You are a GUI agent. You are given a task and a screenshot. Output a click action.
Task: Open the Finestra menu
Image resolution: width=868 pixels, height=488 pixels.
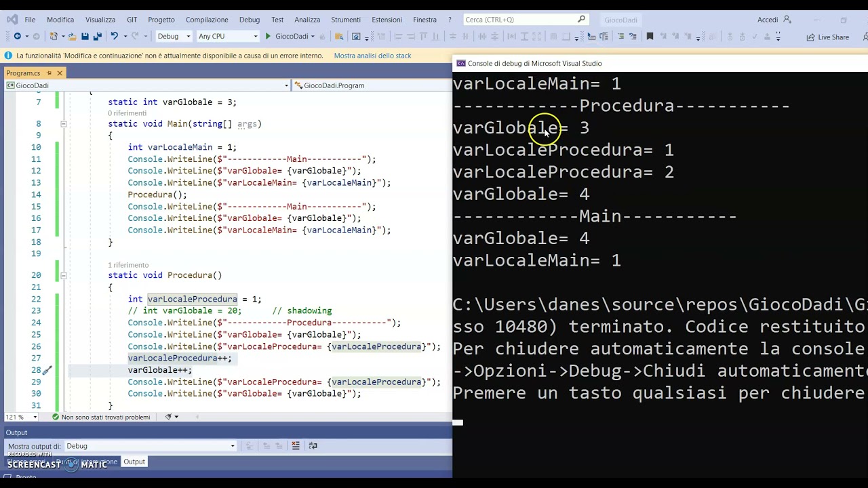point(425,20)
